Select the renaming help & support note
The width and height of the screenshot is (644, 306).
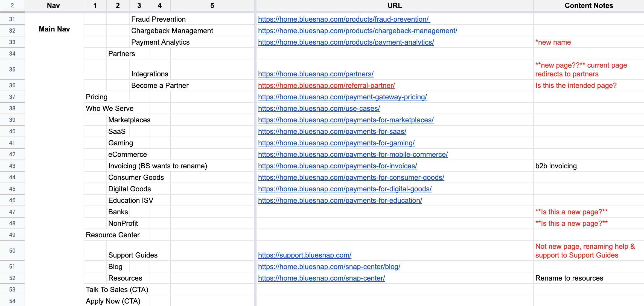(588, 251)
